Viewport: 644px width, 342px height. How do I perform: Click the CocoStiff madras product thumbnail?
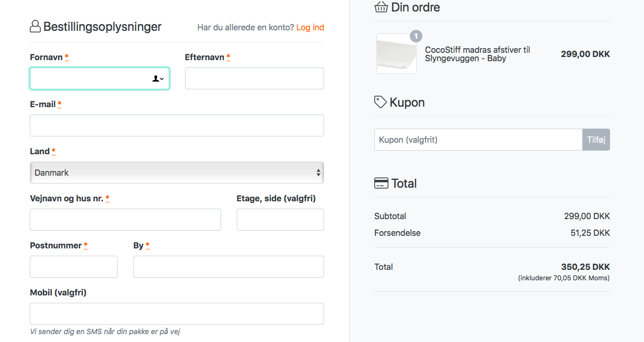396,54
